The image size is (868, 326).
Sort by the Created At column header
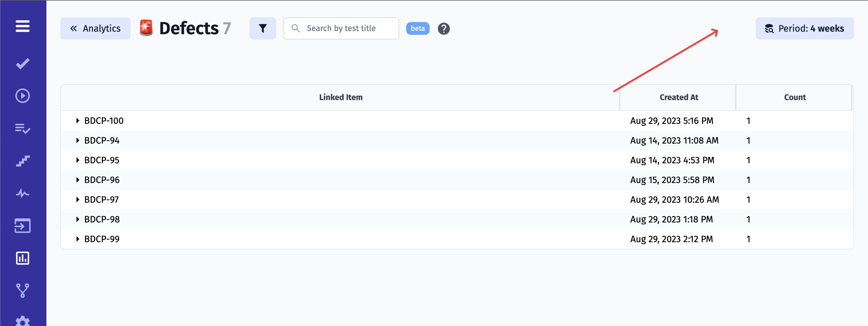click(679, 97)
